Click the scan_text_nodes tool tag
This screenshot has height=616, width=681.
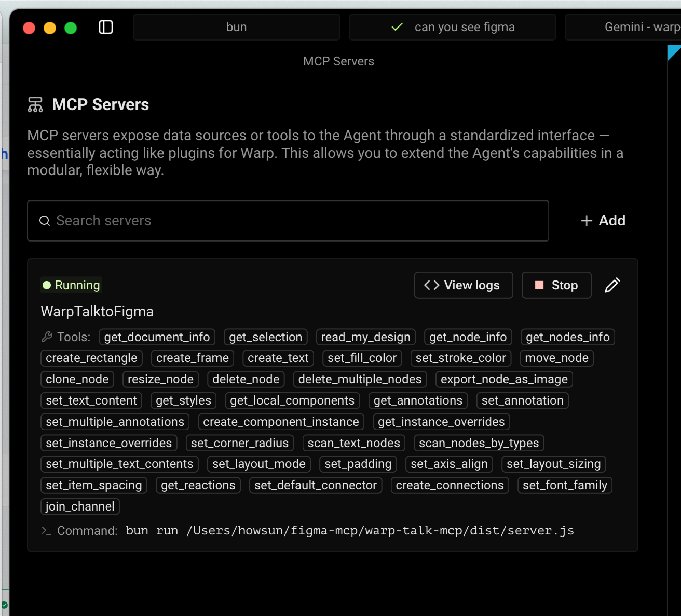tap(354, 443)
